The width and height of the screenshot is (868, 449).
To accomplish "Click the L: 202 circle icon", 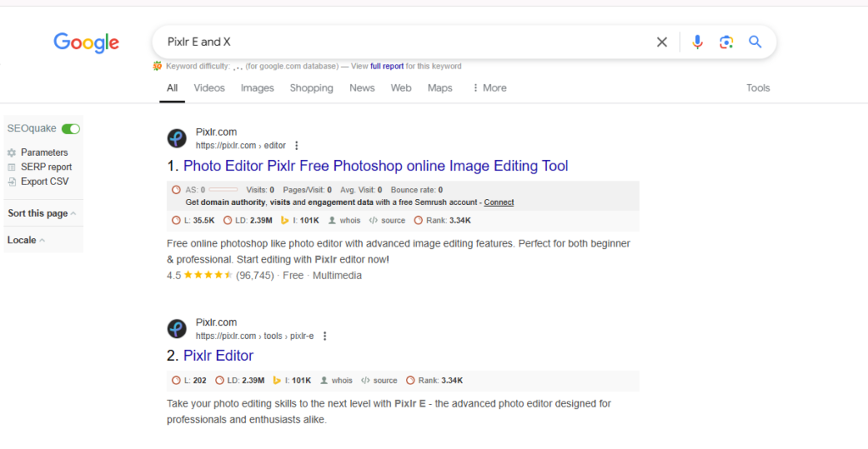I will tap(176, 380).
